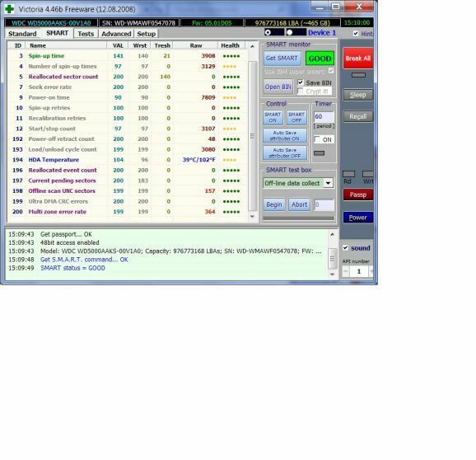
Task: Click the red Break All button
Action: pos(357,59)
